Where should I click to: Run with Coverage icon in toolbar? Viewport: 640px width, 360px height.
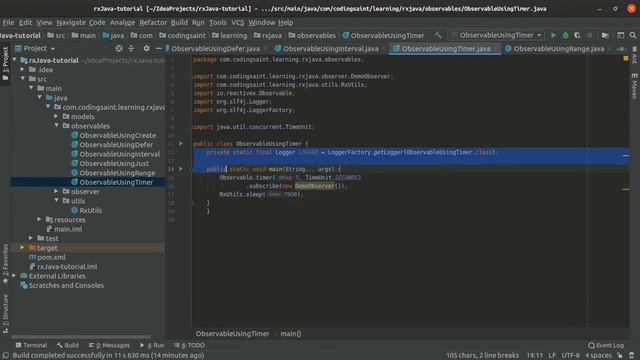click(x=577, y=36)
